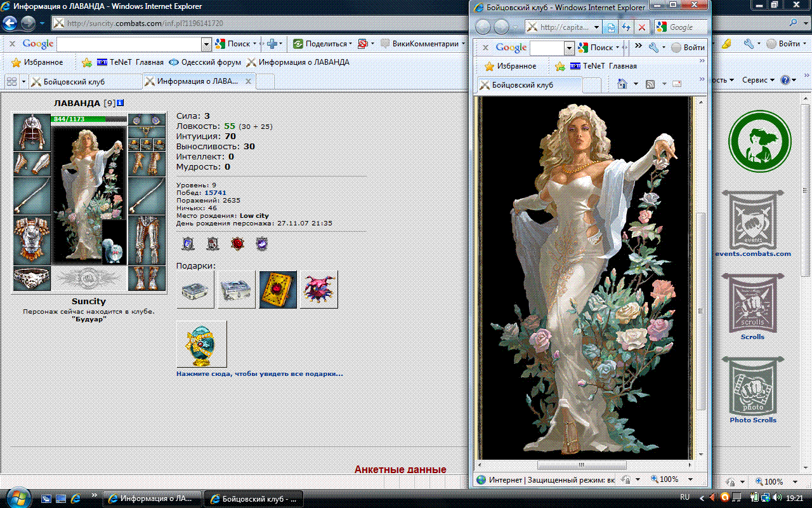The height and width of the screenshot is (508, 812).
Task: Click the Побед count 15741 link
Action: [x=215, y=192]
